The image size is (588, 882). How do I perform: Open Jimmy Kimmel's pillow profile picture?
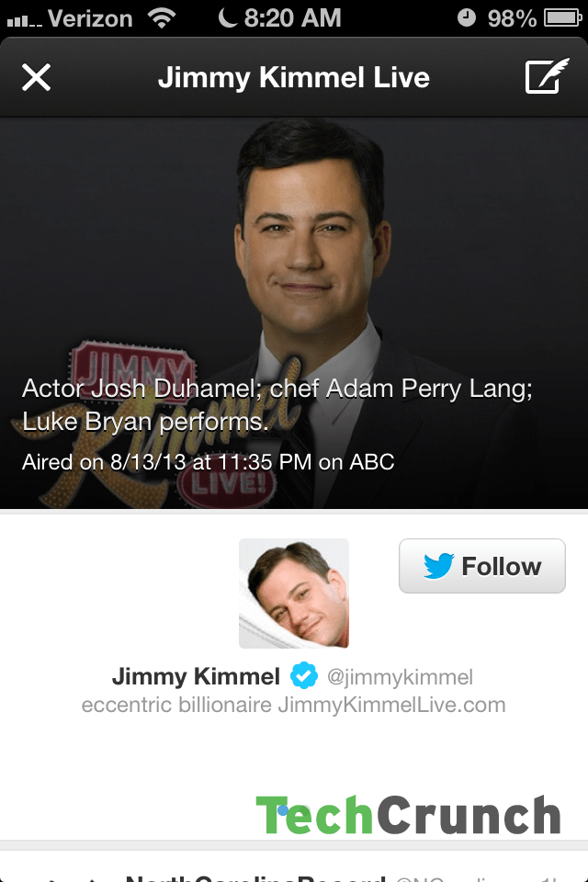(x=294, y=594)
